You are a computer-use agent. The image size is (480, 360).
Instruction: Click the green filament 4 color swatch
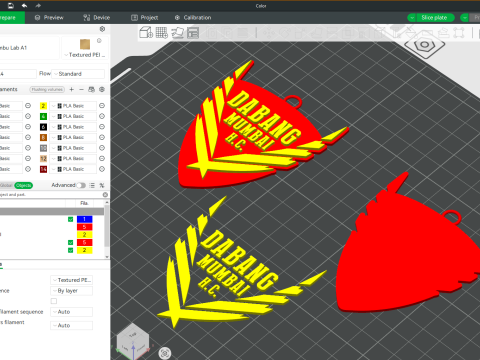(x=43, y=116)
